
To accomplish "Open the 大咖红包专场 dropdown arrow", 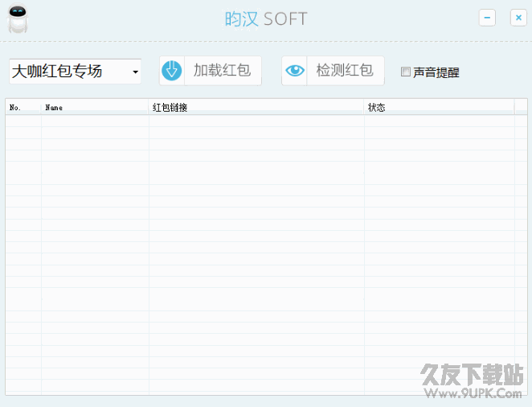I will [x=135, y=72].
